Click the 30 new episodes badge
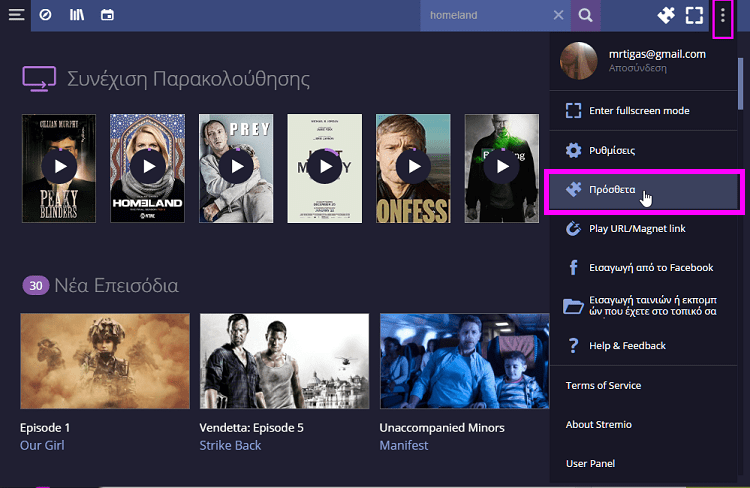 36,286
